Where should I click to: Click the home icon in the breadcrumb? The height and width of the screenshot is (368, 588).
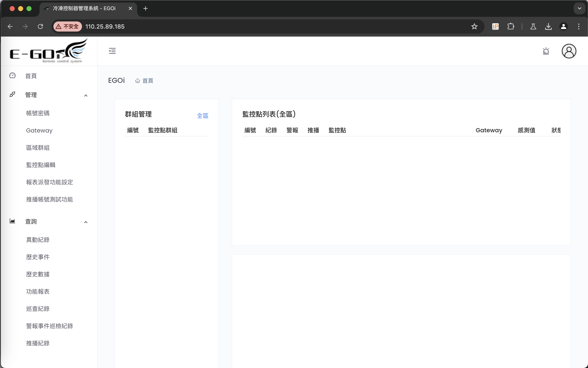coord(138,81)
